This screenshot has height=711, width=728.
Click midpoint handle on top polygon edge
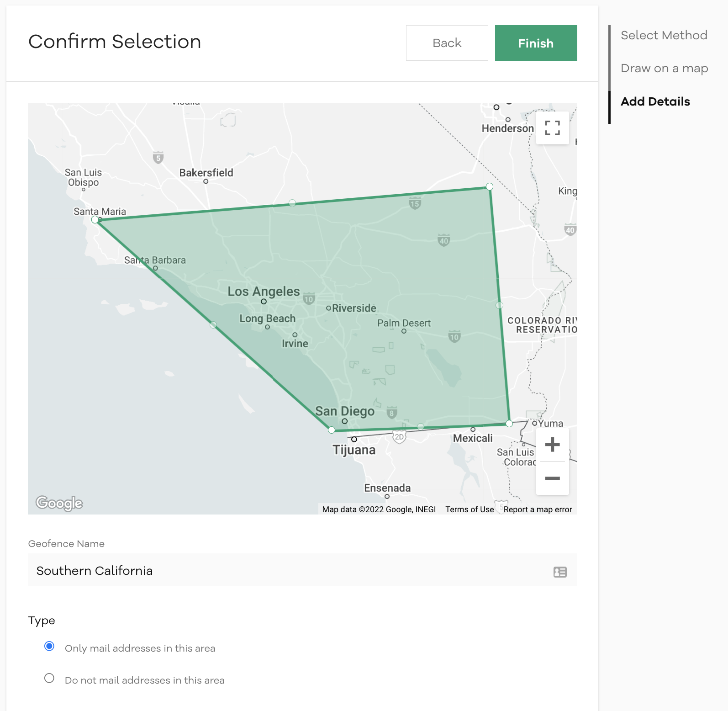point(292,203)
